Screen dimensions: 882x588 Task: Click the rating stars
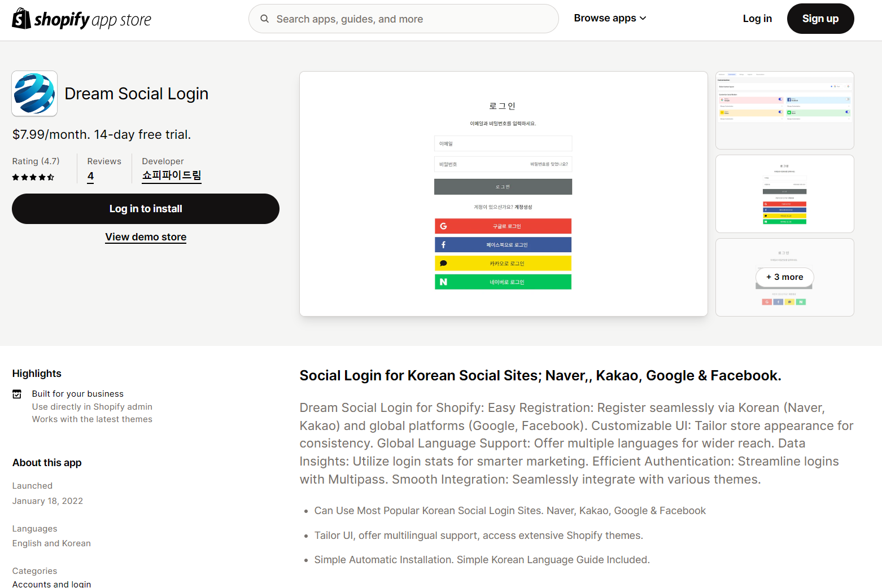tap(33, 177)
